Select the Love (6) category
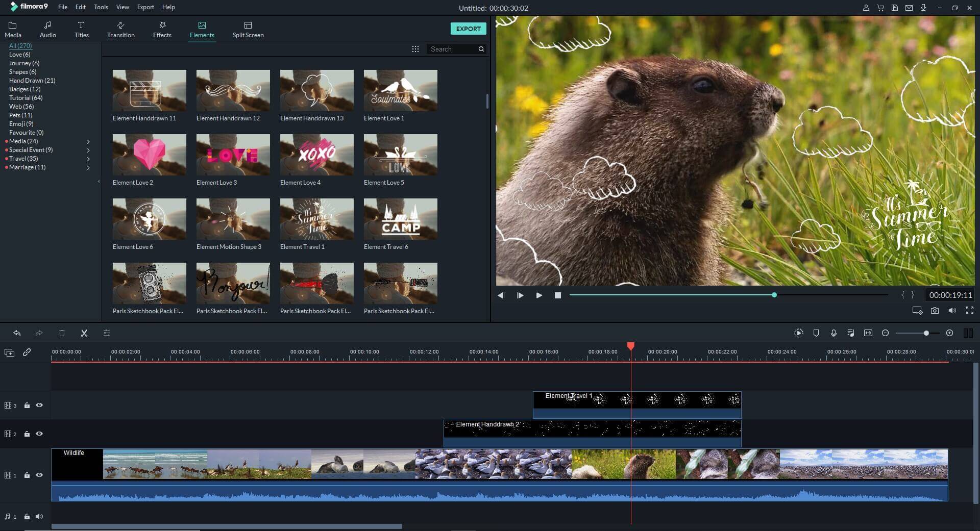The width and height of the screenshot is (980, 531). [19, 55]
